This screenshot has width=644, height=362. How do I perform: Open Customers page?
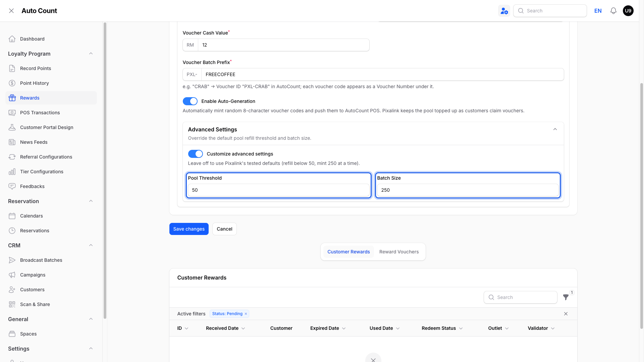(x=51, y=290)
